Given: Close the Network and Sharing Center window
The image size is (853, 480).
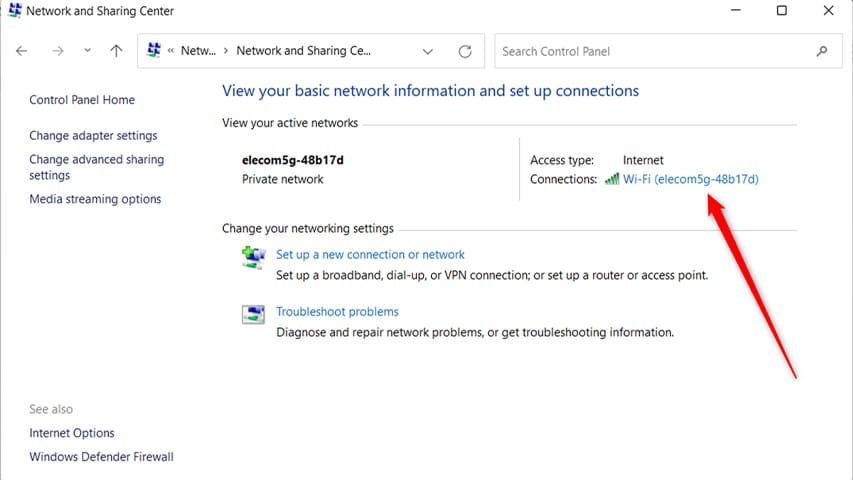Looking at the screenshot, I should point(829,10).
